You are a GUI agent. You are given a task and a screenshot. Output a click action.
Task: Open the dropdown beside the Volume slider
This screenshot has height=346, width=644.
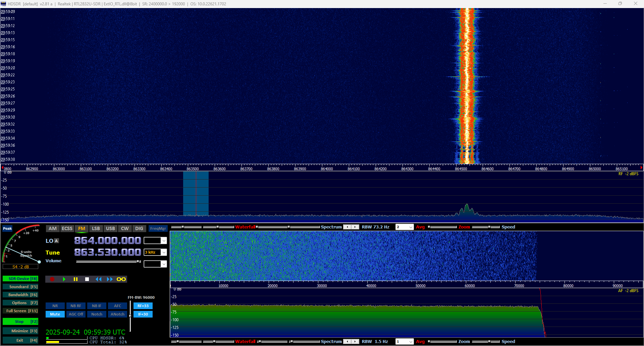click(164, 264)
